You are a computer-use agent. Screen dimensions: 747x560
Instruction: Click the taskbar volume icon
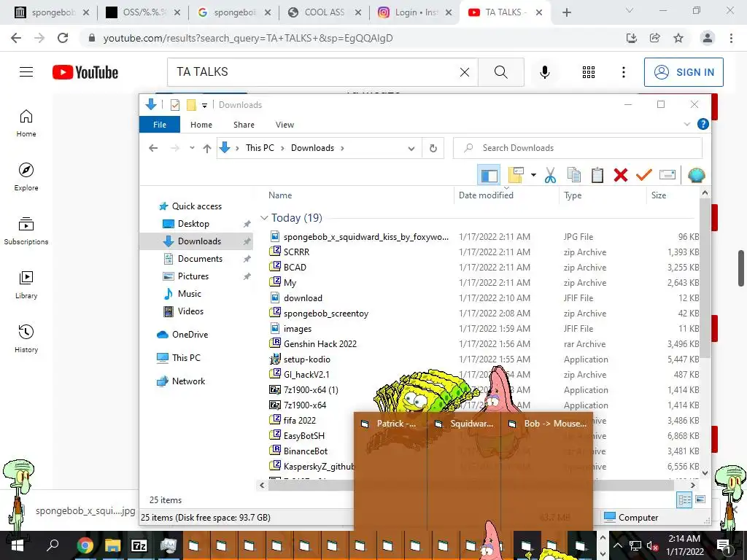click(651, 545)
